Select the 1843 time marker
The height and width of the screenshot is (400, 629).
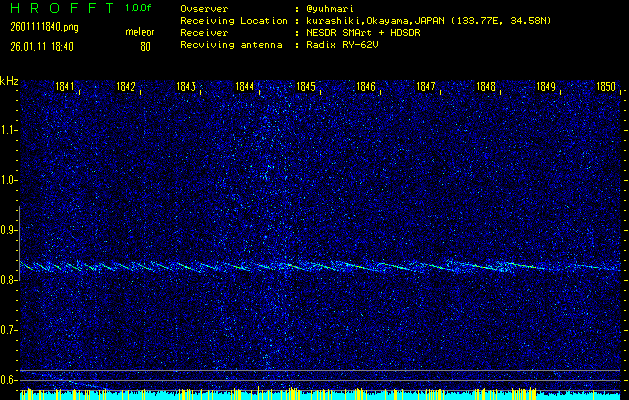pyautogui.click(x=185, y=87)
